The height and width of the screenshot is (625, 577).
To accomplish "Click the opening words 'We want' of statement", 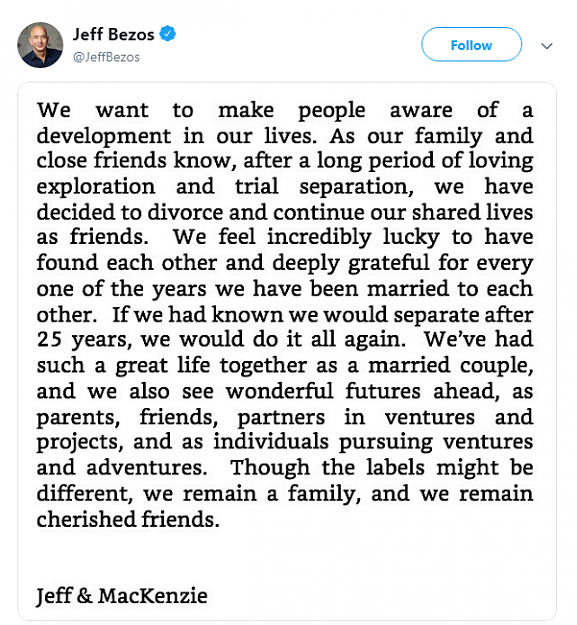I will point(93,110).
